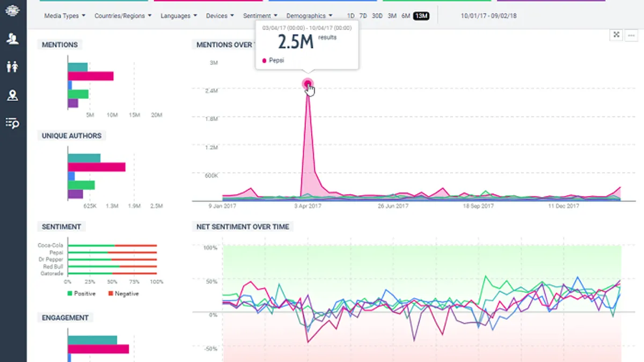Click the 9 Jan 2017 axis label
The height and width of the screenshot is (362, 644).
[x=223, y=206]
